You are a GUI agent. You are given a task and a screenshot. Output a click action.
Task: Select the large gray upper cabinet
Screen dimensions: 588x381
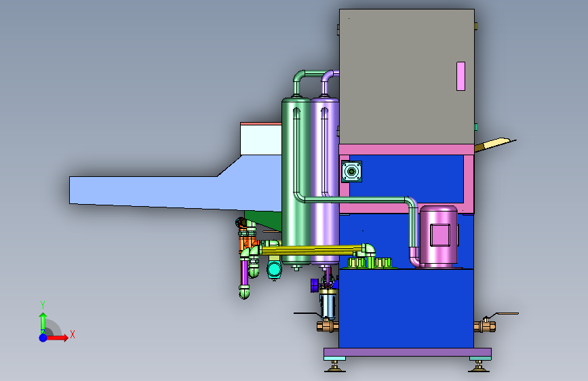click(x=407, y=77)
